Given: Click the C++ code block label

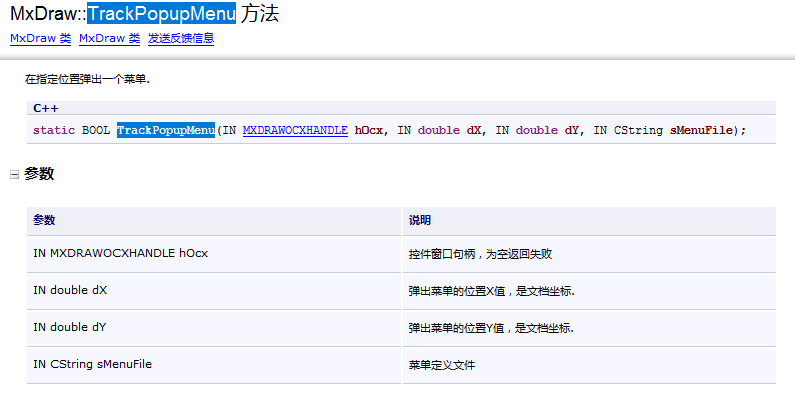Looking at the screenshot, I should (x=46, y=108).
